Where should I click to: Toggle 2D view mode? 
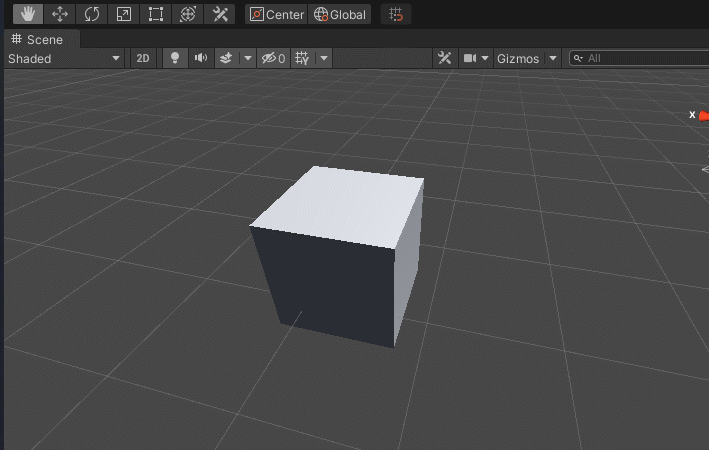[143, 58]
